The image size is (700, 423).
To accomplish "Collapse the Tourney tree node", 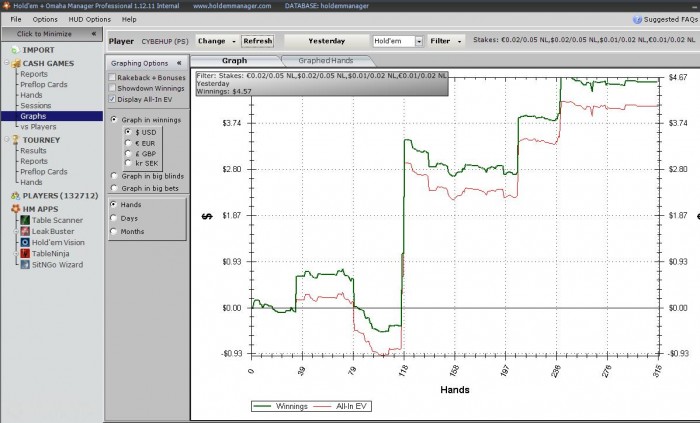I will tap(7, 139).
